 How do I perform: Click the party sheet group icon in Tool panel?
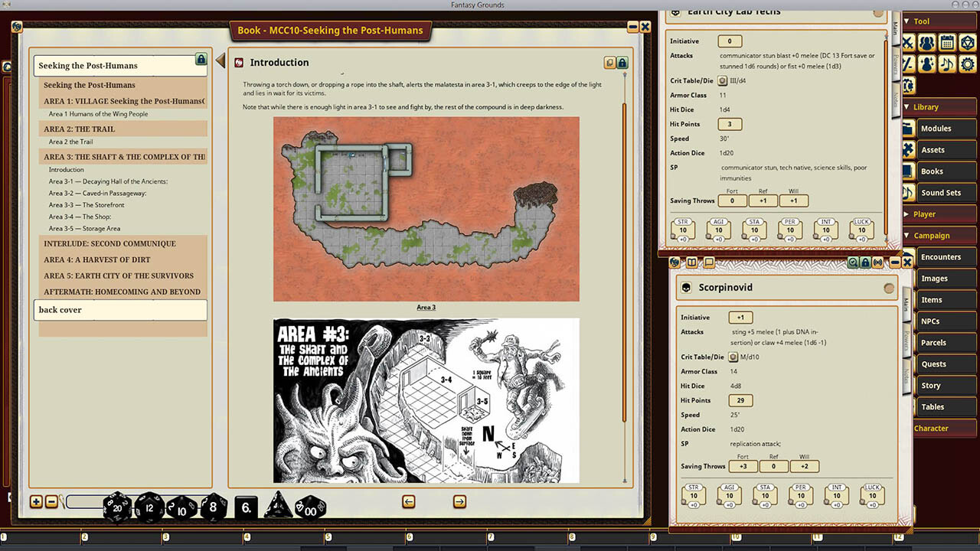(x=926, y=43)
